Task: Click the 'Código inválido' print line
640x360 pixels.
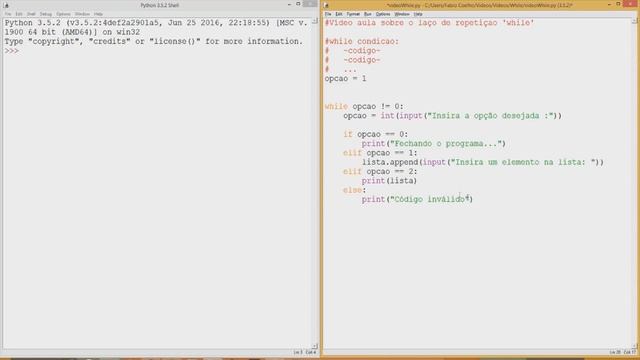Action: 417,199
